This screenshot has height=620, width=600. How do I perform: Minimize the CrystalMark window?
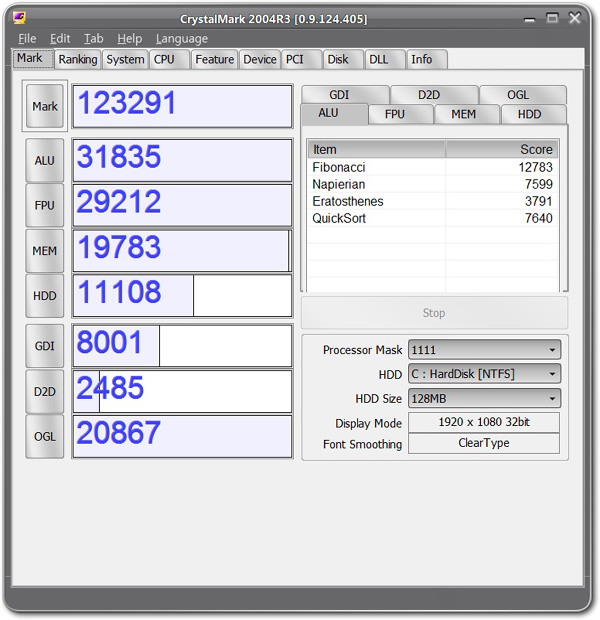tap(529, 19)
